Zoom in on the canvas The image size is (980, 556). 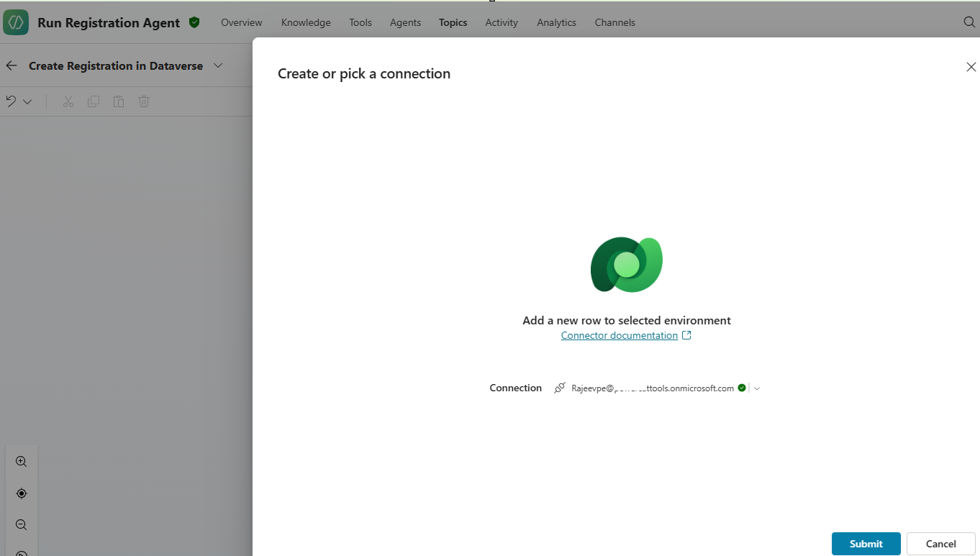(x=22, y=462)
